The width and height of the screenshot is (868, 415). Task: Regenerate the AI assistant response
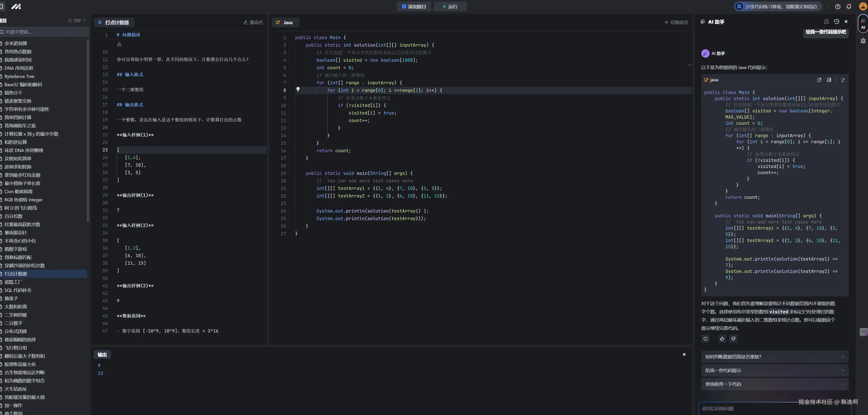(x=705, y=338)
